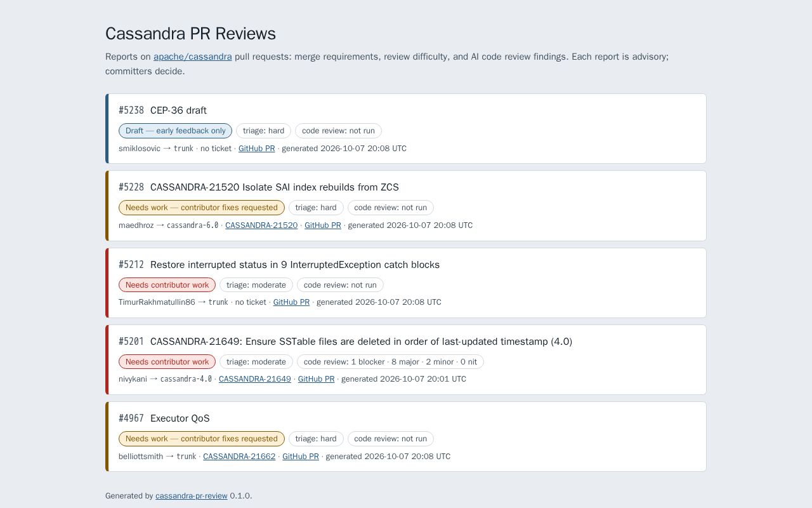Viewport: 812px width, 508px height.
Task: Click author name 'smiklosovic'
Action: click(x=140, y=148)
